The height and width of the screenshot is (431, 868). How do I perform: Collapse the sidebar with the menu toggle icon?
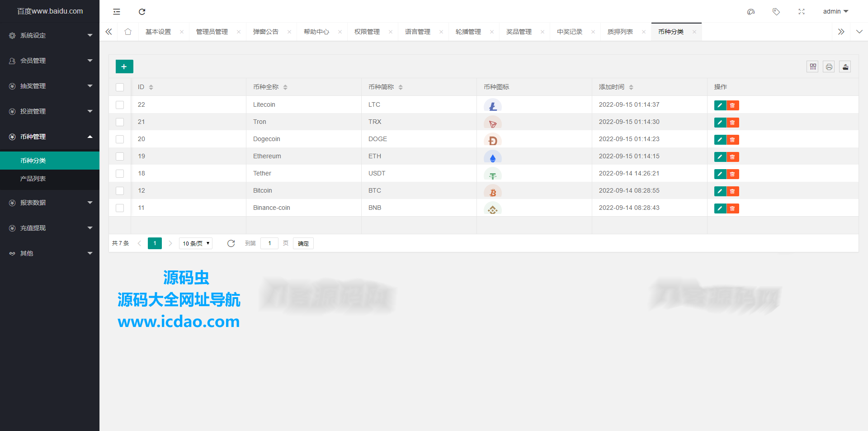click(117, 12)
